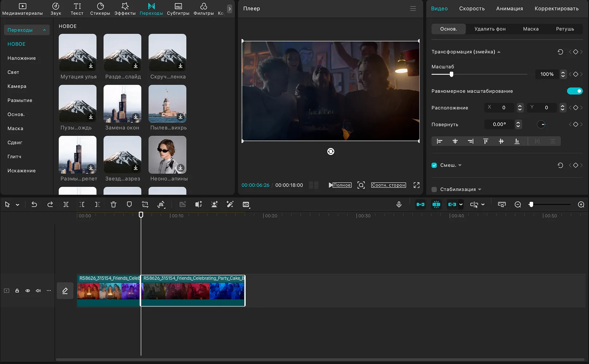Screen dimensions: 589x364
Task: Click the lock track icon
Action: 17,291
